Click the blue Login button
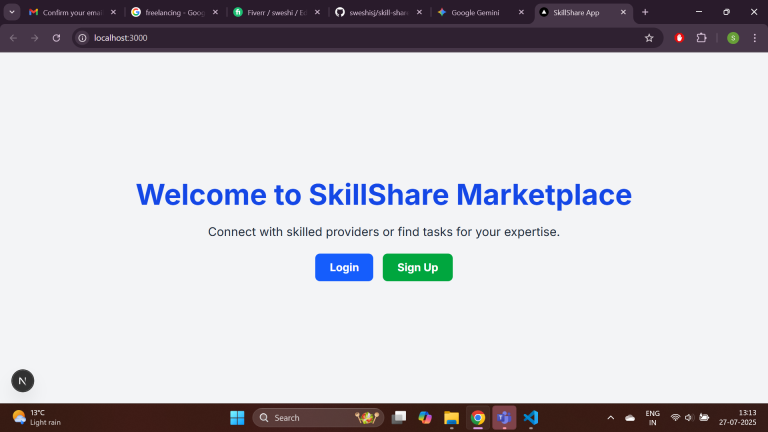Screen dimensions: 768x432 click(344, 267)
